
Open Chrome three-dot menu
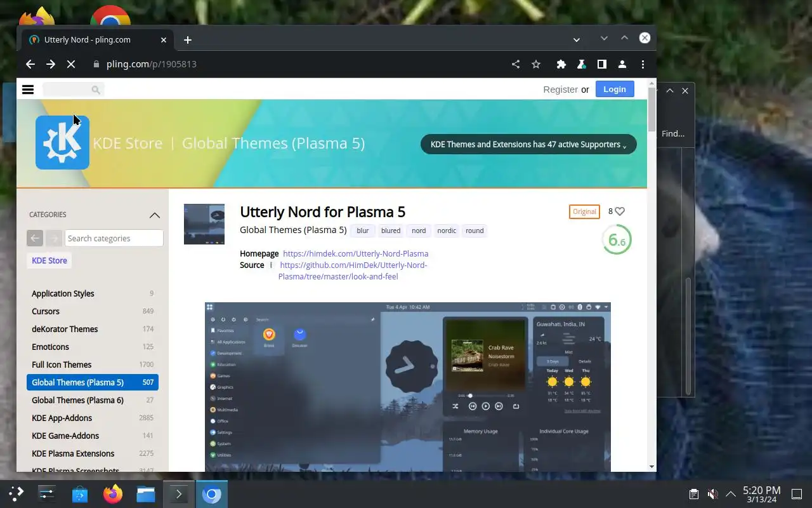643,64
